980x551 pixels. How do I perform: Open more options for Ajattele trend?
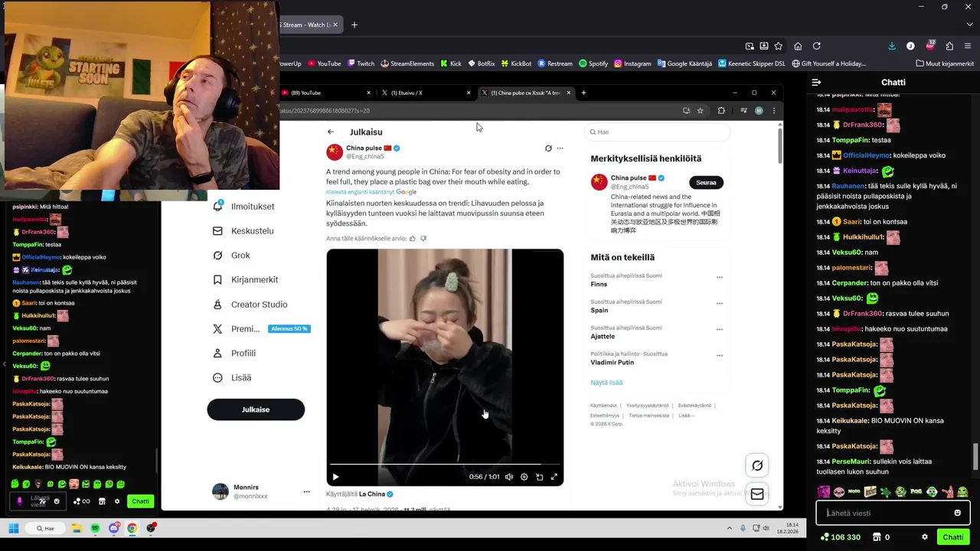click(719, 330)
